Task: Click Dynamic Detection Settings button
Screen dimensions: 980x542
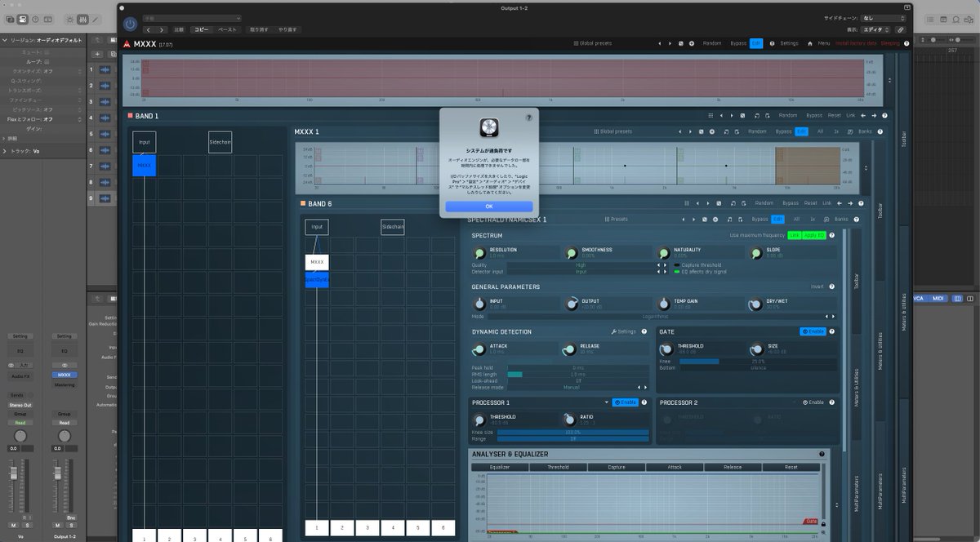Action: coord(623,331)
